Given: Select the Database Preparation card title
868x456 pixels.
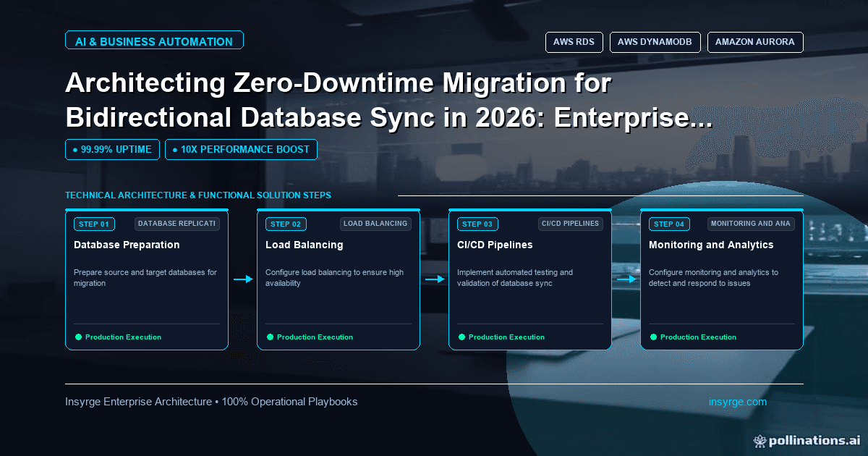Looking at the screenshot, I should (127, 245).
